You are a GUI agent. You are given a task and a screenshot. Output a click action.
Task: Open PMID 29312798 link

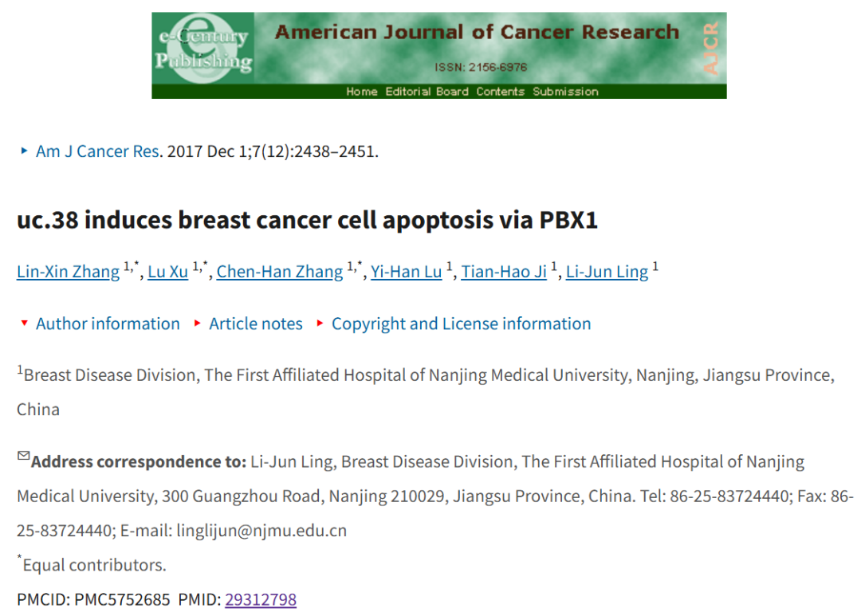tap(261, 599)
